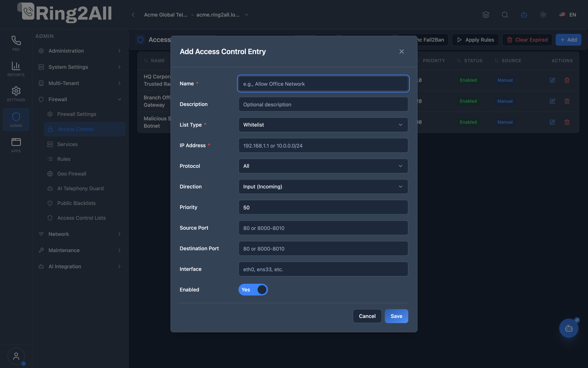Open Reports section in left rail
Viewport: 588px width, 368px height.
(16, 69)
